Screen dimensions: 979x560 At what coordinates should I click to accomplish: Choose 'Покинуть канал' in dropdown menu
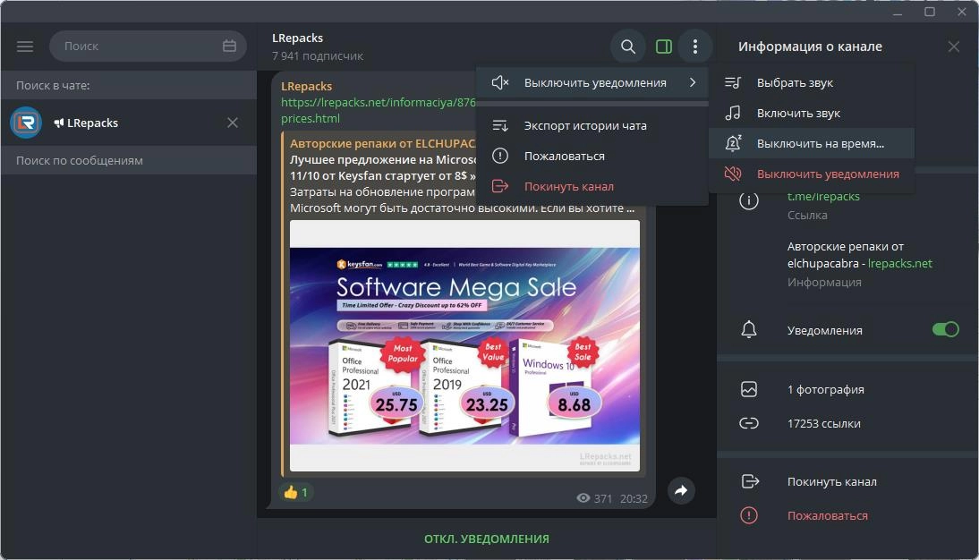click(592, 186)
